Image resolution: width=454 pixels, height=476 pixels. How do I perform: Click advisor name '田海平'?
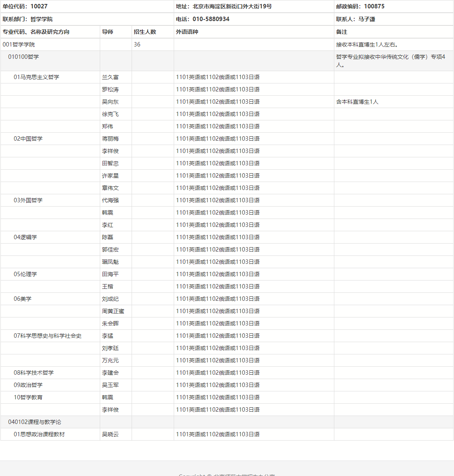point(110,274)
